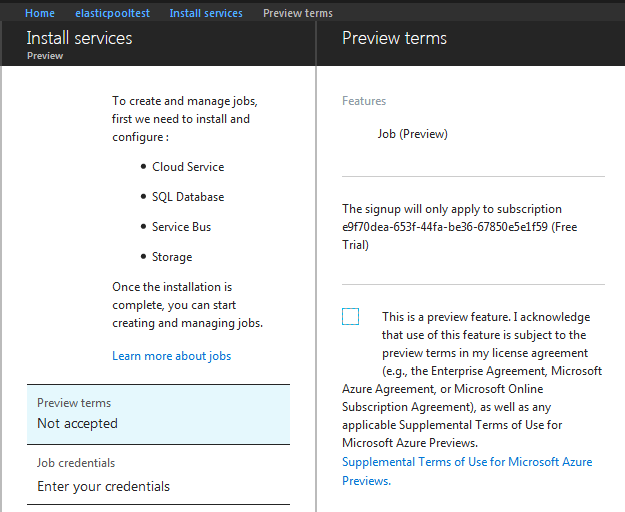The width and height of the screenshot is (625, 512).
Task: Click the SQL Database bullet item
Action: [x=188, y=197]
